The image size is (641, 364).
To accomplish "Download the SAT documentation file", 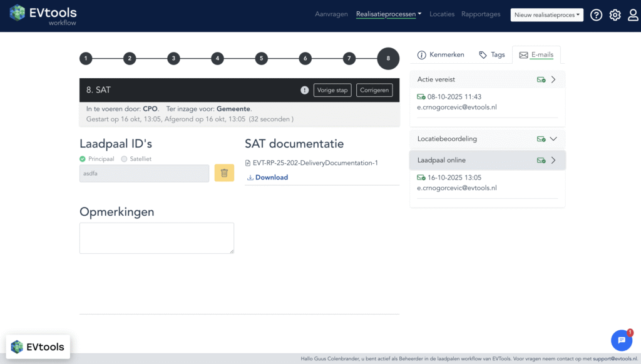I will click(268, 178).
